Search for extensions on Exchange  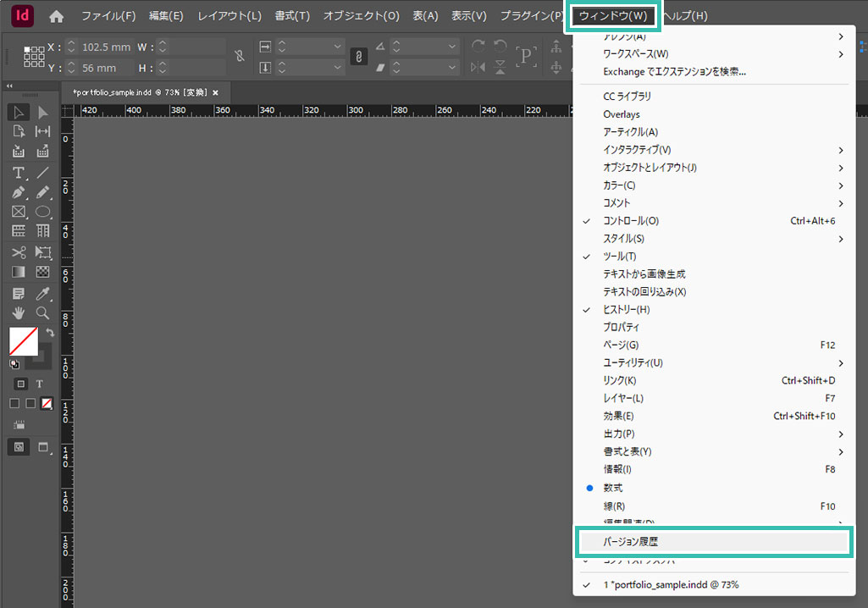(674, 72)
